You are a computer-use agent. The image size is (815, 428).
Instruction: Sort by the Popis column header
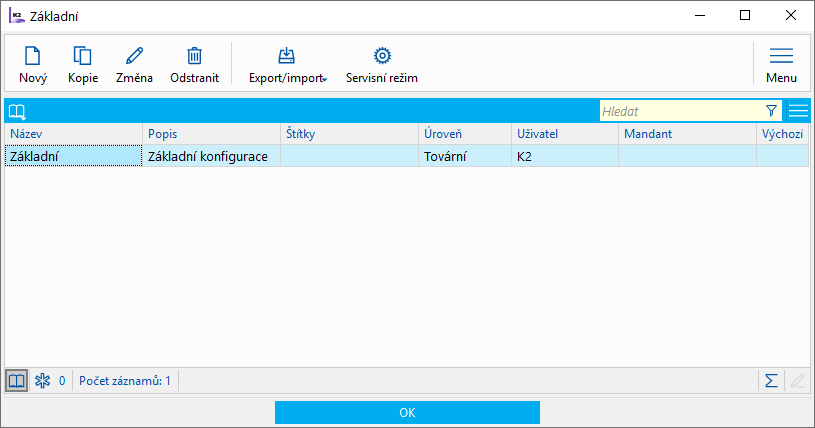[x=212, y=134]
